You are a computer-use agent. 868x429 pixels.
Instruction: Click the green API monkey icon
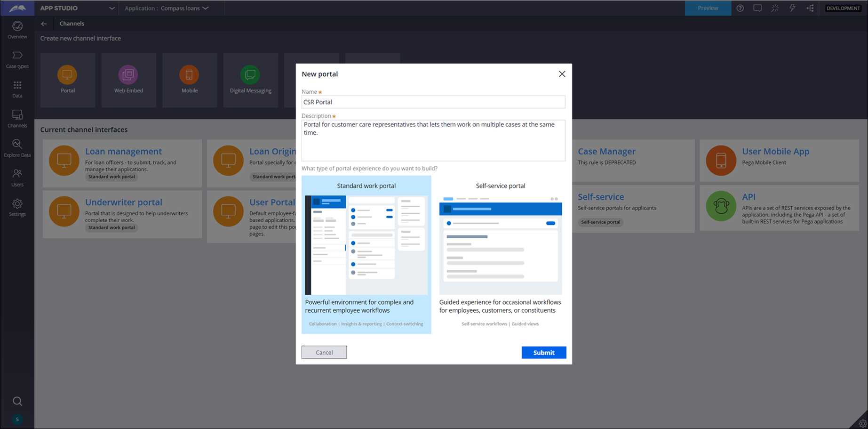[x=721, y=206]
